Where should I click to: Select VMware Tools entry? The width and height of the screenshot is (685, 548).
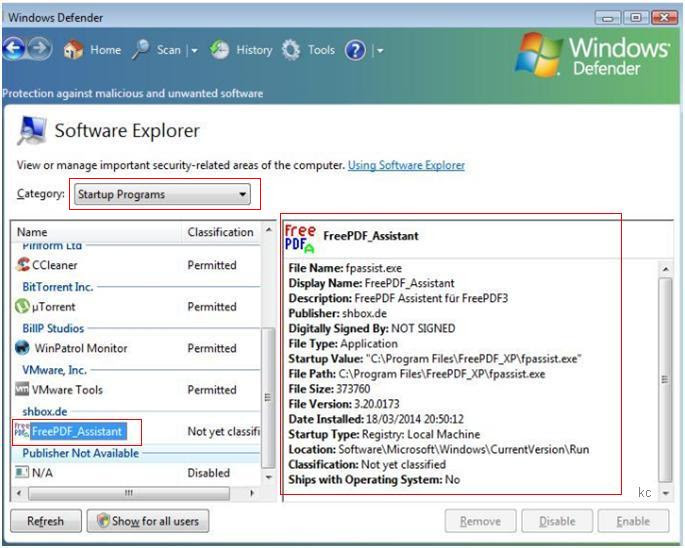pos(67,390)
